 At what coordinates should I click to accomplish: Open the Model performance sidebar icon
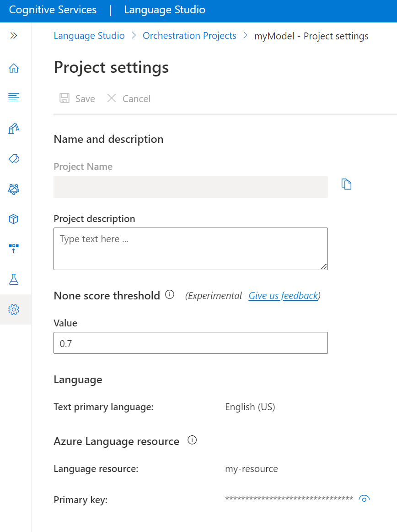(x=14, y=189)
